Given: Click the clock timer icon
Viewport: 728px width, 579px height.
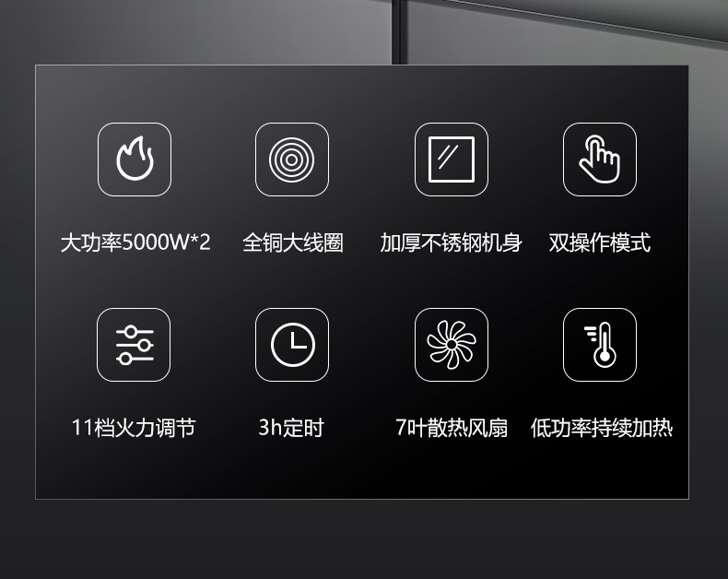Looking at the screenshot, I should pyautogui.click(x=291, y=345).
